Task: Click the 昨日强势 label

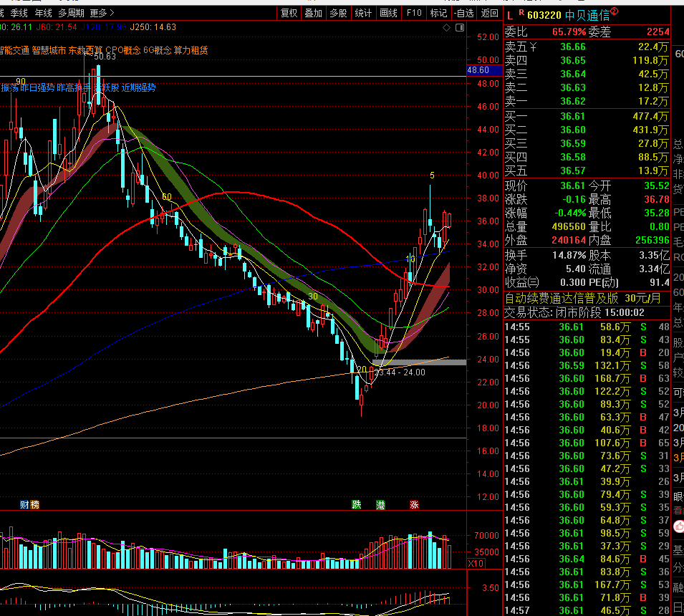Action: pos(37,87)
